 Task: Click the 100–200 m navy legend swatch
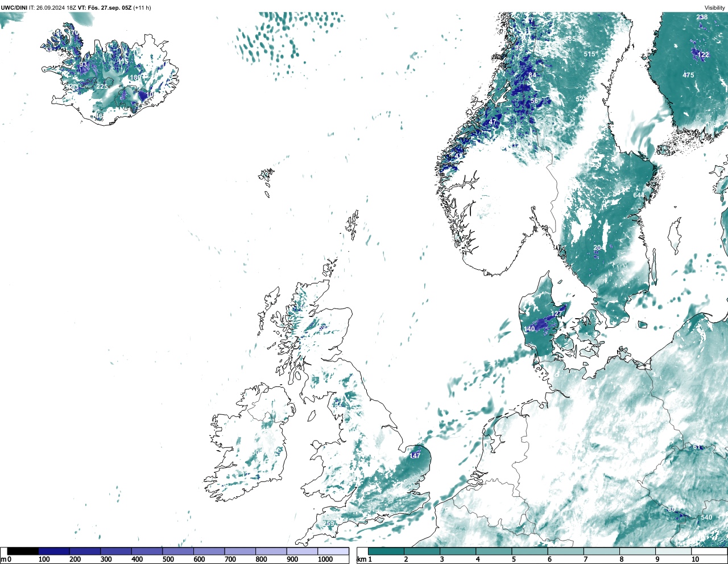tap(54, 551)
